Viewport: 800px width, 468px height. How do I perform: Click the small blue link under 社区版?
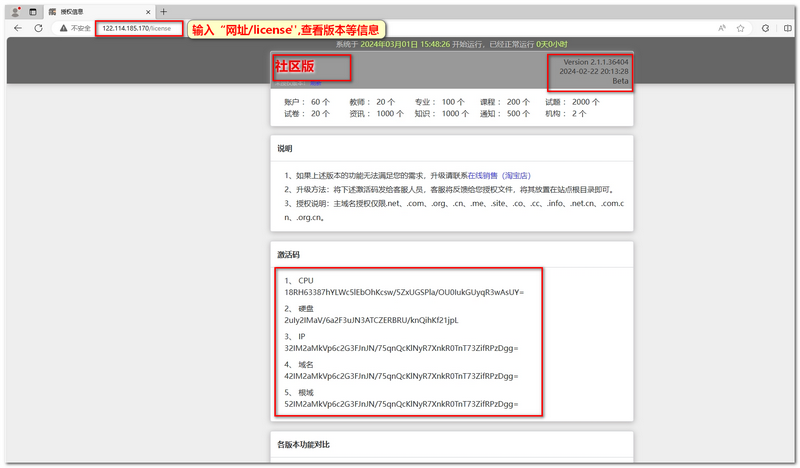[315, 84]
